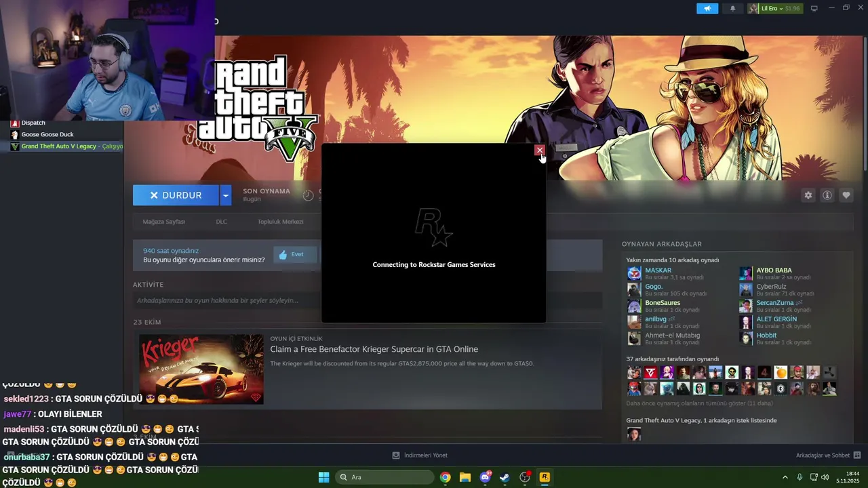Click the Rockstar logo in launcher popup
The height and width of the screenshot is (488, 868).
[x=434, y=228]
